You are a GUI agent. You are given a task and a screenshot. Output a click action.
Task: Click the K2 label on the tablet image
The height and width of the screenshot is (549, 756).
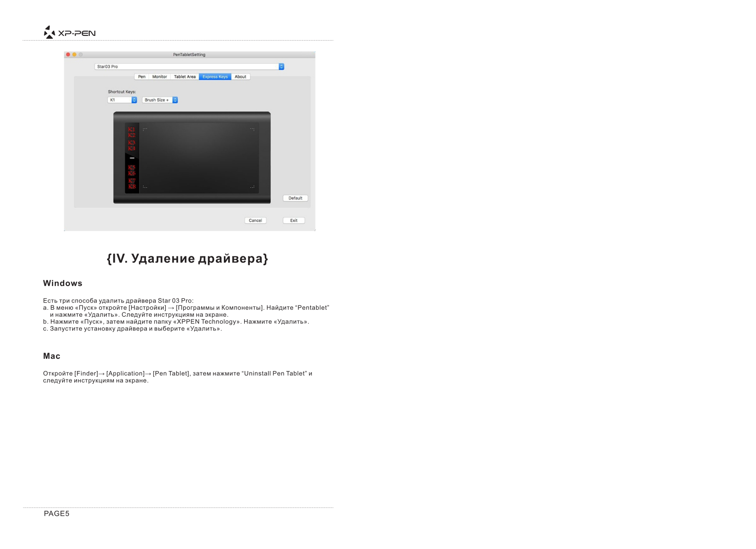coord(132,135)
